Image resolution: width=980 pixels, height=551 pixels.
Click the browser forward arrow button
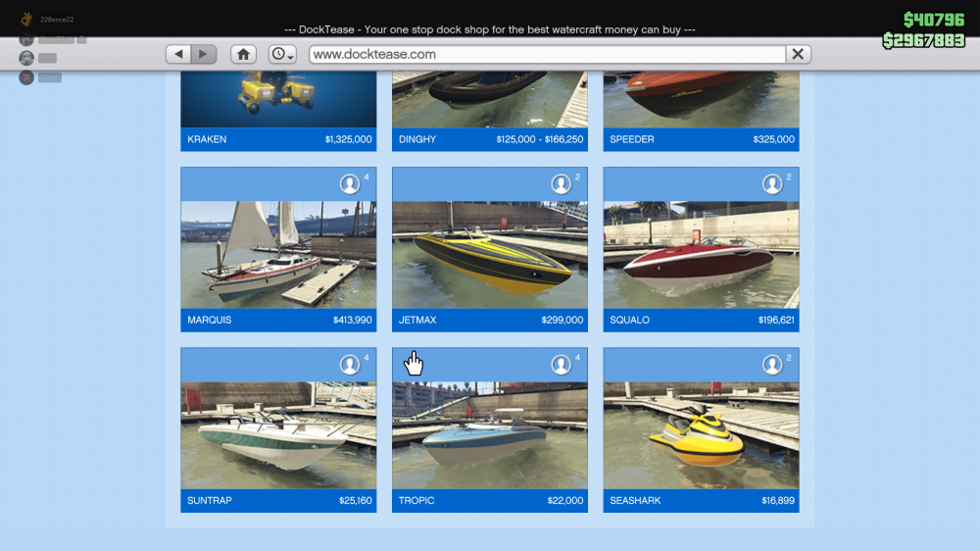[x=204, y=54]
